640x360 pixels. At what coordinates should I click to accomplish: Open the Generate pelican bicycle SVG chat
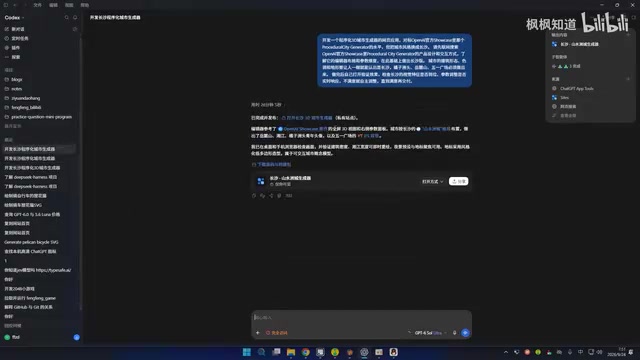tap(31, 242)
